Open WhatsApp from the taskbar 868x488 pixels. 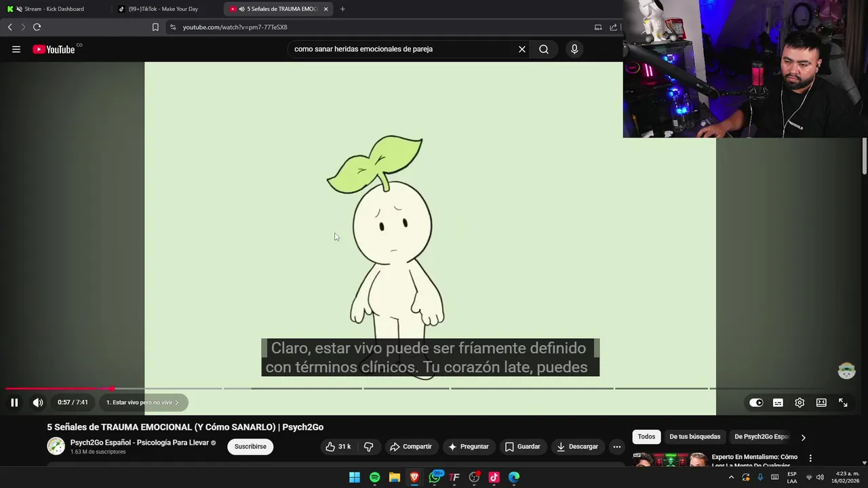435,477
